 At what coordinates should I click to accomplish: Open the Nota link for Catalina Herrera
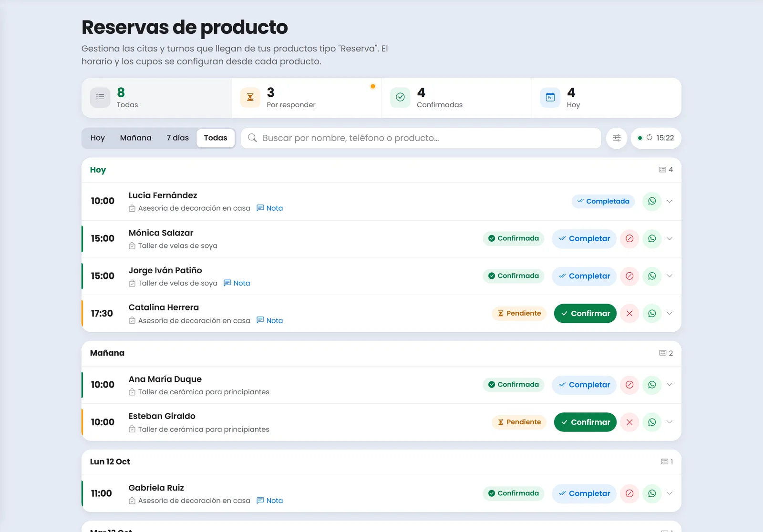click(270, 320)
